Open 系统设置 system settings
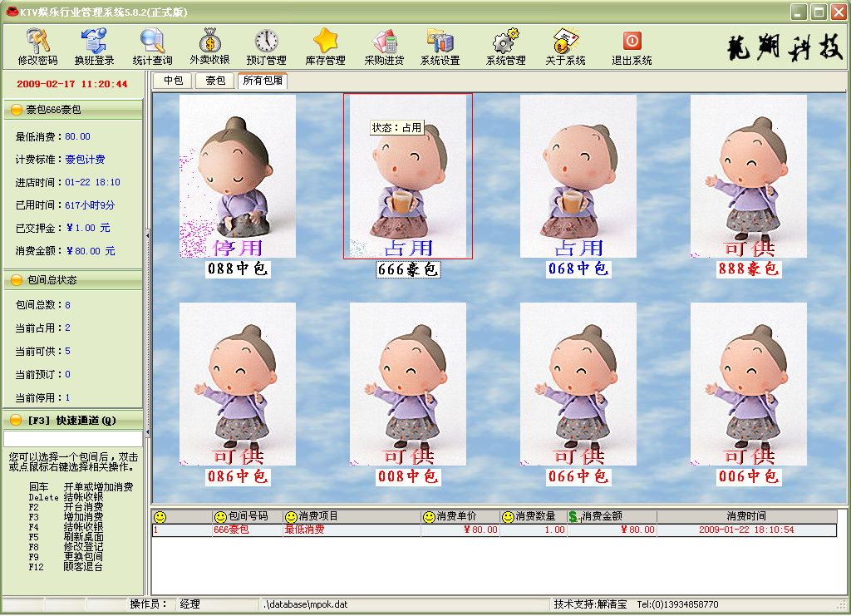 pyautogui.click(x=440, y=47)
